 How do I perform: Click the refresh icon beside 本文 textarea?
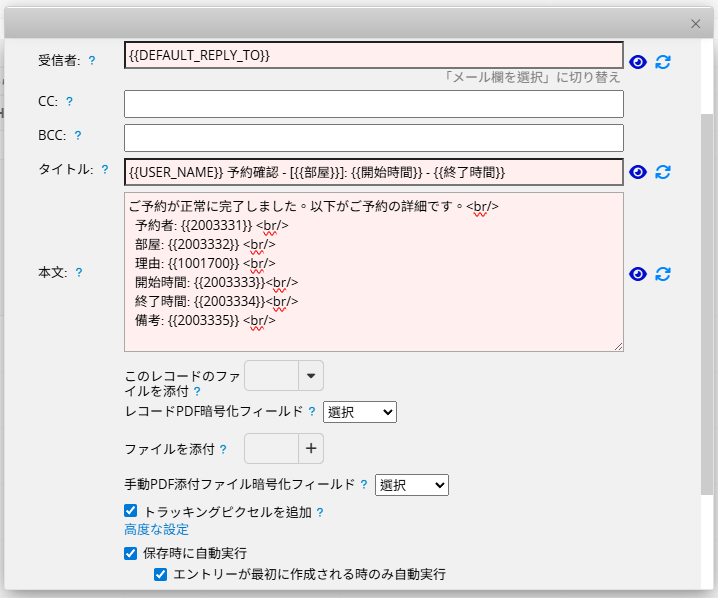click(662, 274)
